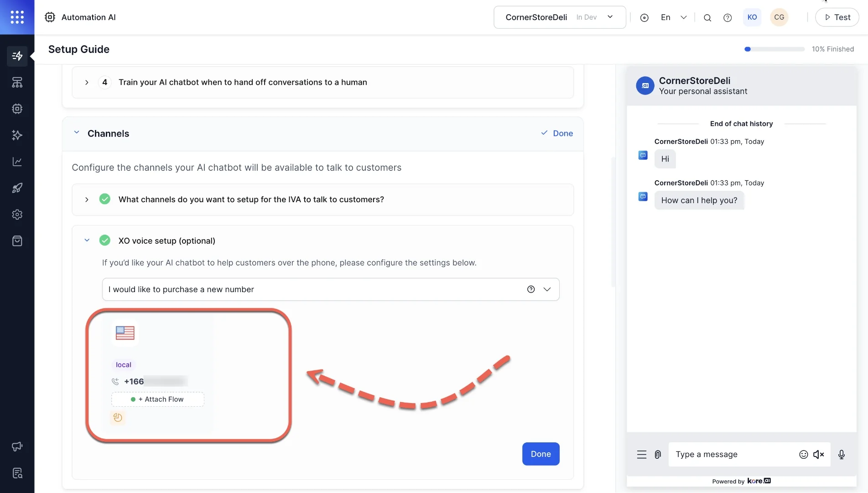Screen dimensions: 868x493
Task: Click the green checkmark for channels question
Action: click(105, 199)
